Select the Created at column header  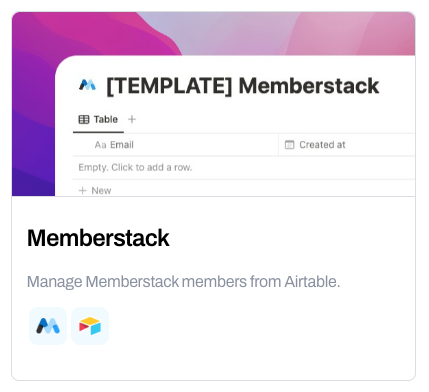[x=347, y=145]
